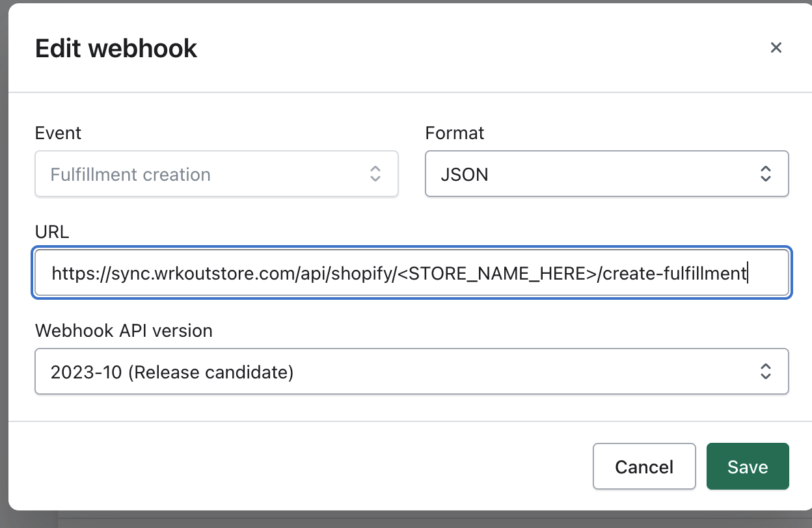Close the Edit webhook dialog
This screenshot has width=812, height=528.
[x=776, y=47]
